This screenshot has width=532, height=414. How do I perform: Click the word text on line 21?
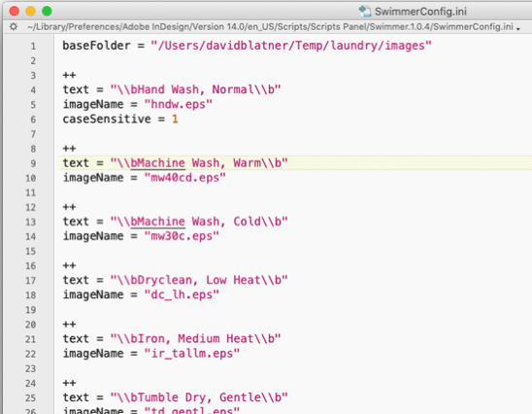coord(76,338)
